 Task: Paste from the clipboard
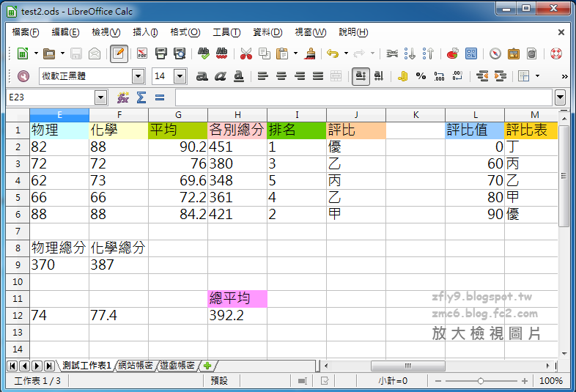[x=282, y=53]
